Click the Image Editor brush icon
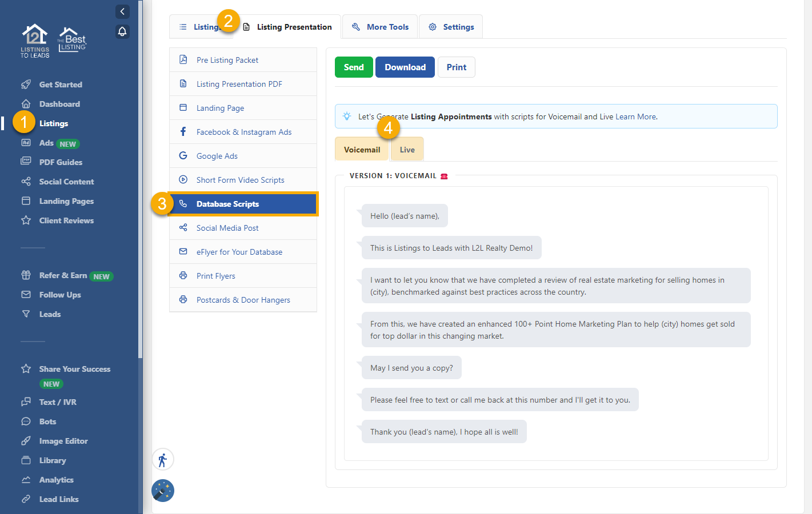Image resolution: width=812 pixels, height=514 pixels. pos(26,441)
